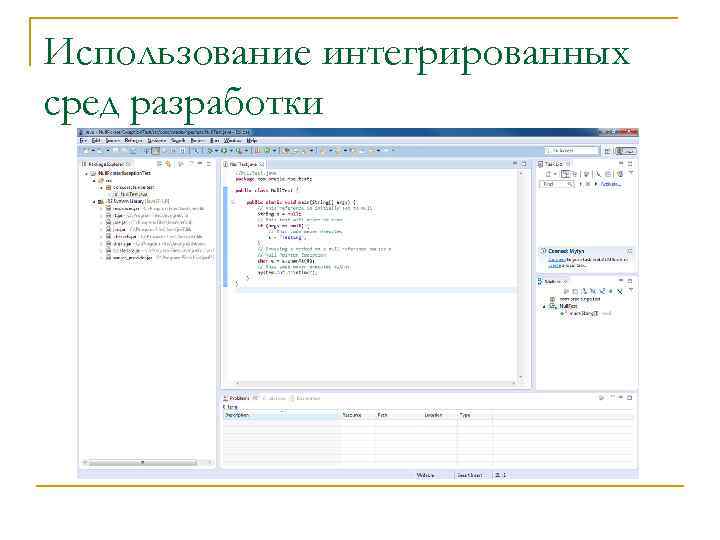The height and width of the screenshot is (540, 720).
Task: Open the Project menu
Action: click(x=197, y=141)
